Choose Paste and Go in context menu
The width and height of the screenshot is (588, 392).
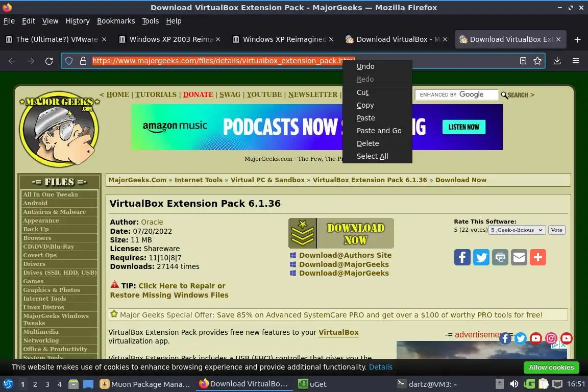click(x=377, y=131)
